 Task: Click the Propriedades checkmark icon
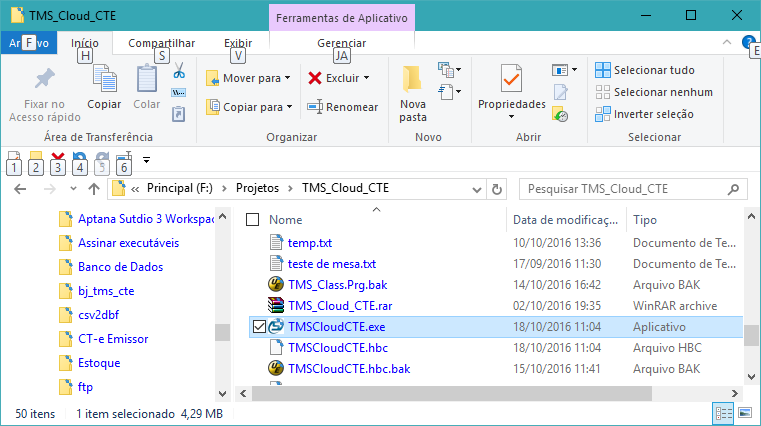511,78
